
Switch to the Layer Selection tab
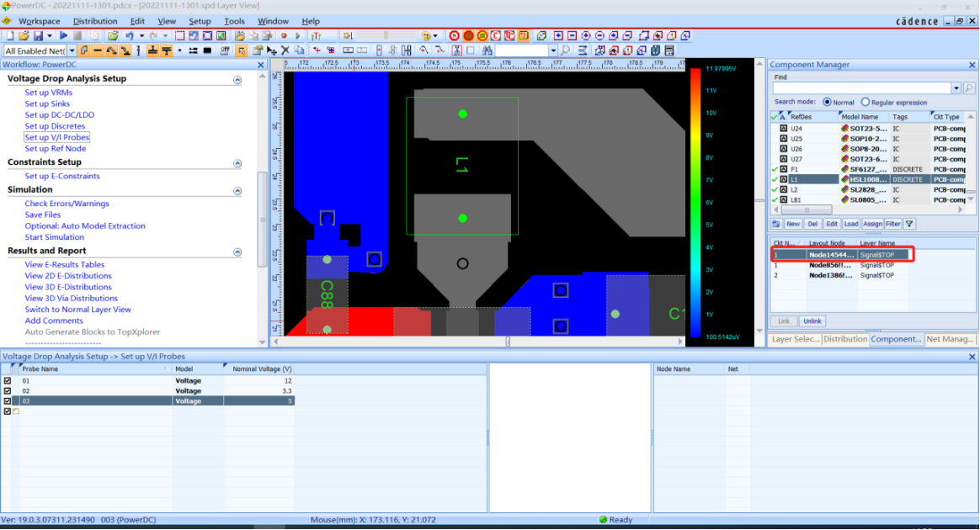795,339
